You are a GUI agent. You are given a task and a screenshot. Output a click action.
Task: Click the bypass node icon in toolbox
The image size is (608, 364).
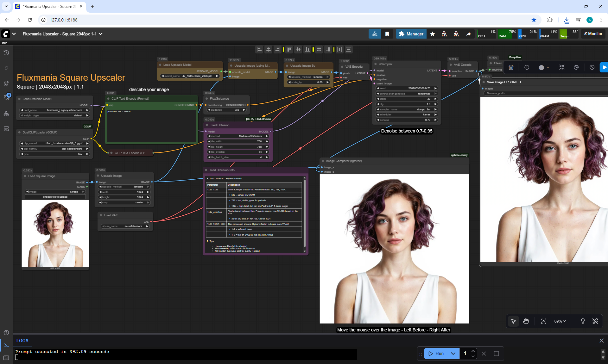tap(592, 67)
